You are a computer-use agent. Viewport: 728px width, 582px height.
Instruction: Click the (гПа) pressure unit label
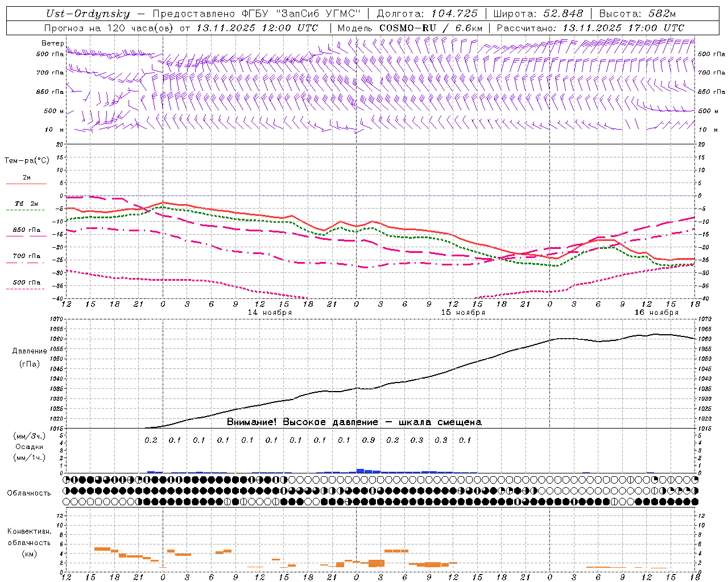pos(30,364)
